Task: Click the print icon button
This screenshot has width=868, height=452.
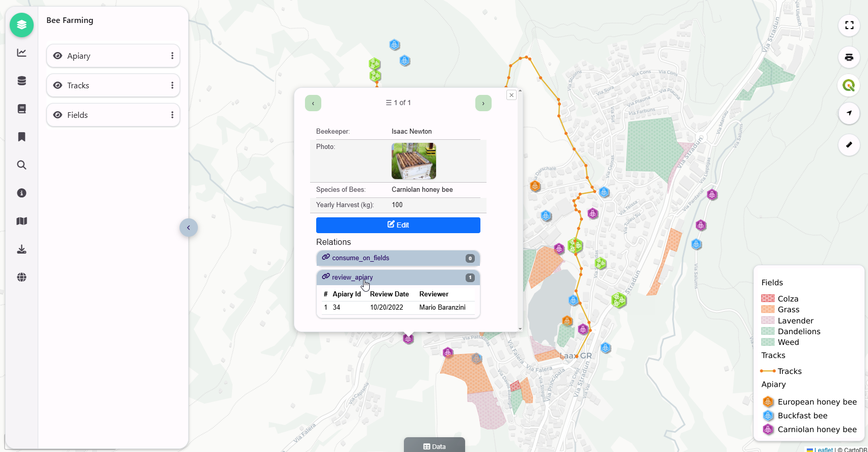Action: 849,57
